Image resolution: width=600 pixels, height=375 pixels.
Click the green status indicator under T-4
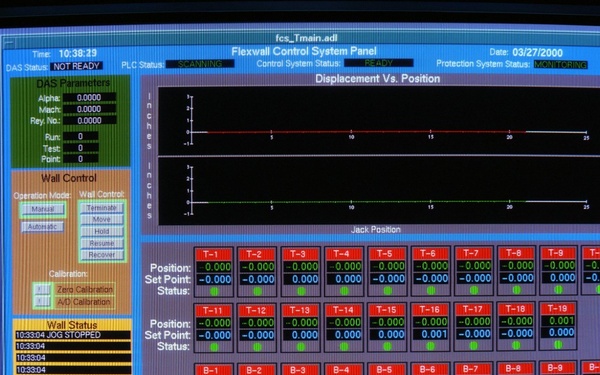click(344, 291)
